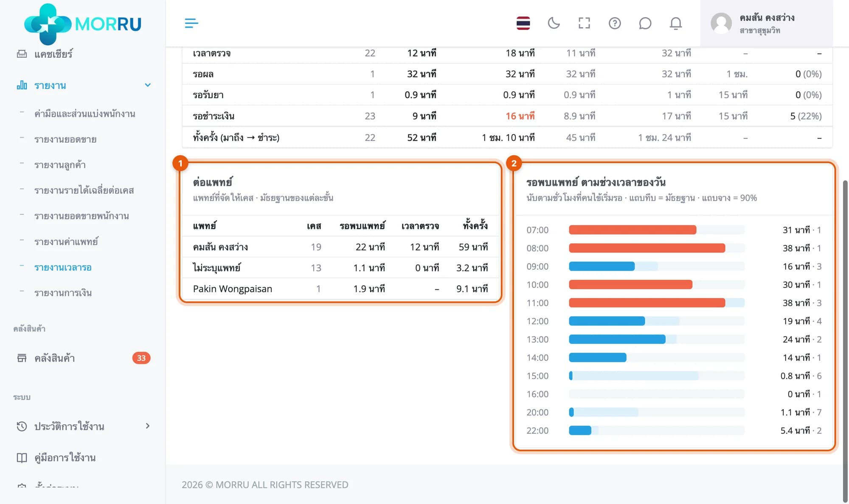This screenshot has height=504, width=849.
Task: Click the ประวัติการใช้งาน history icon
Action: (22, 426)
